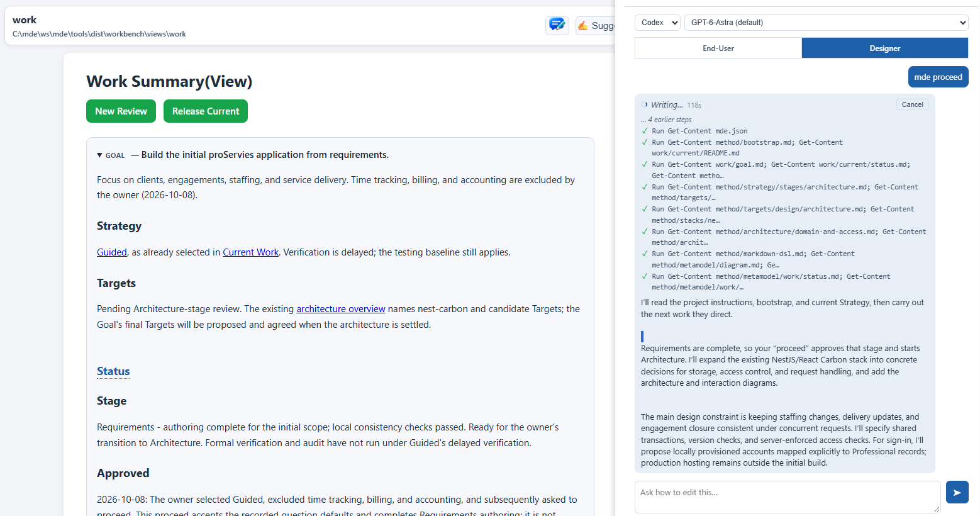The width and height of the screenshot is (980, 516).
Task: Click the file path under work title
Action: (x=99, y=34)
